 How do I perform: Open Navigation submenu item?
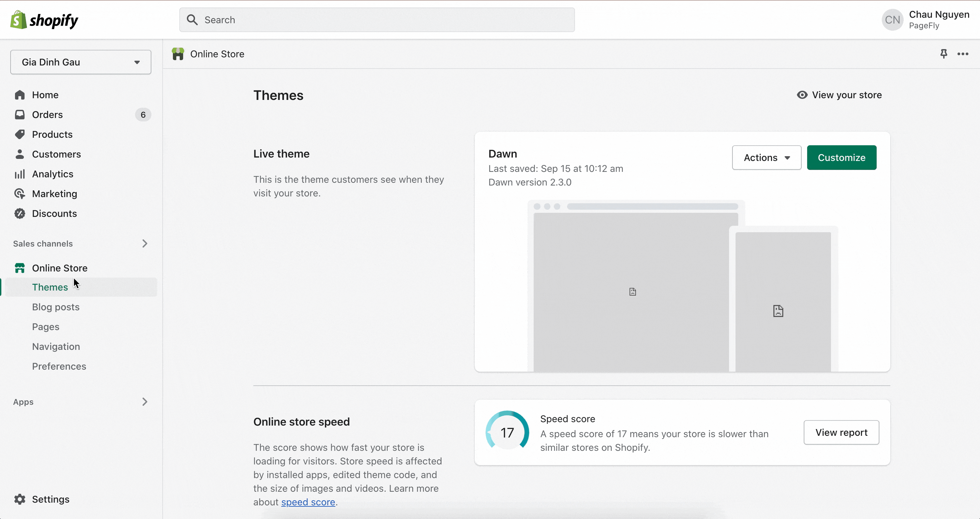[x=56, y=347]
